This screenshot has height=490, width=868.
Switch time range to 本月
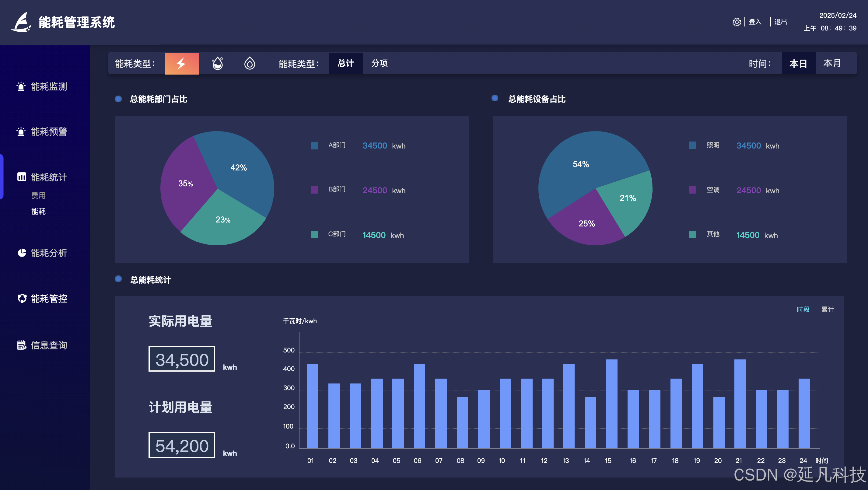pyautogui.click(x=831, y=63)
